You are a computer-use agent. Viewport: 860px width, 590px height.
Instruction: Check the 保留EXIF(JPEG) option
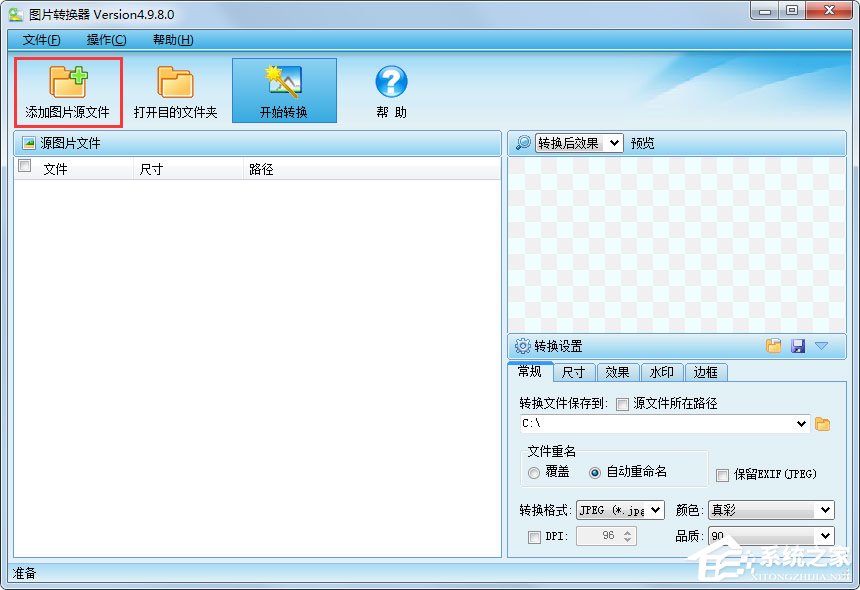point(722,473)
